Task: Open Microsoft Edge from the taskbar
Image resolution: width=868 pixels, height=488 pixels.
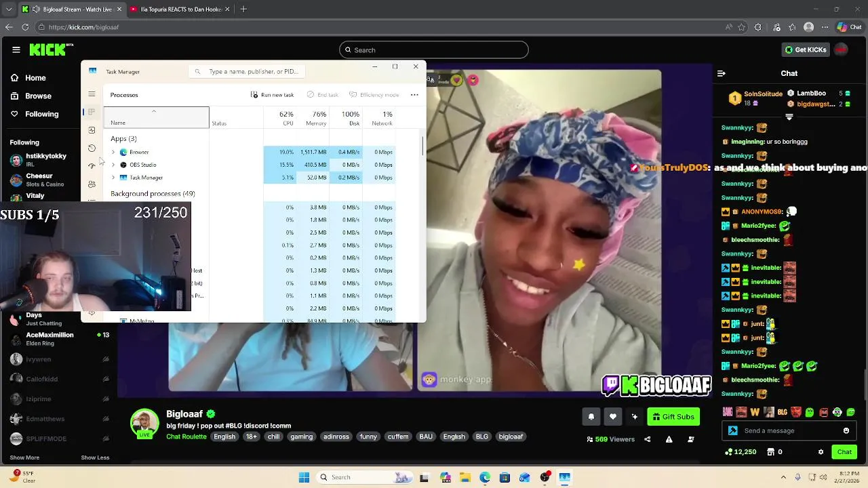Action: (485, 477)
